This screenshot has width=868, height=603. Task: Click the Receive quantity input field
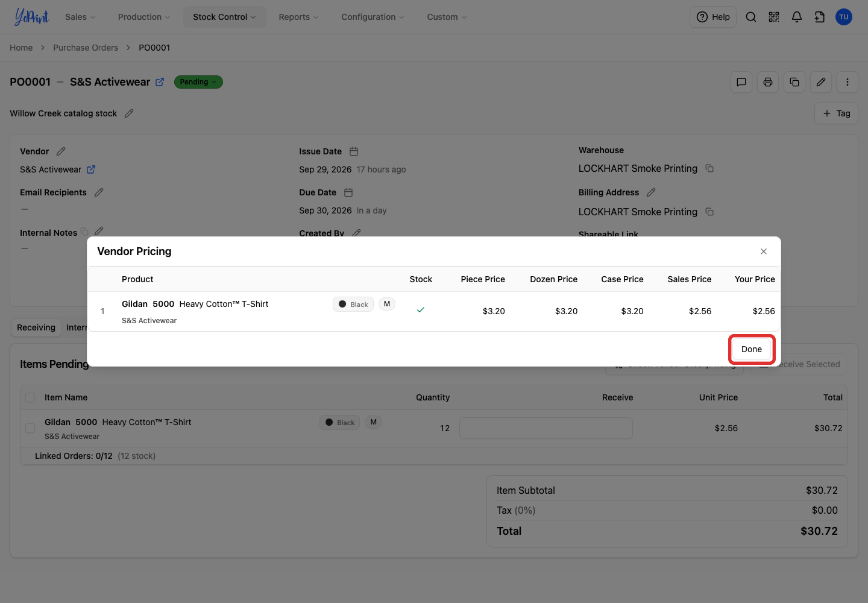pyautogui.click(x=546, y=428)
